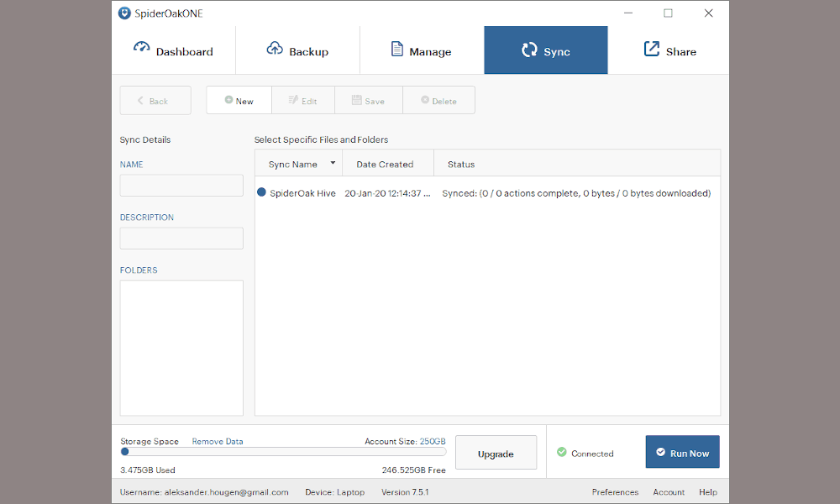This screenshot has width=840, height=504.
Task: Open the Dashboard tab
Action: pos(174,50)
